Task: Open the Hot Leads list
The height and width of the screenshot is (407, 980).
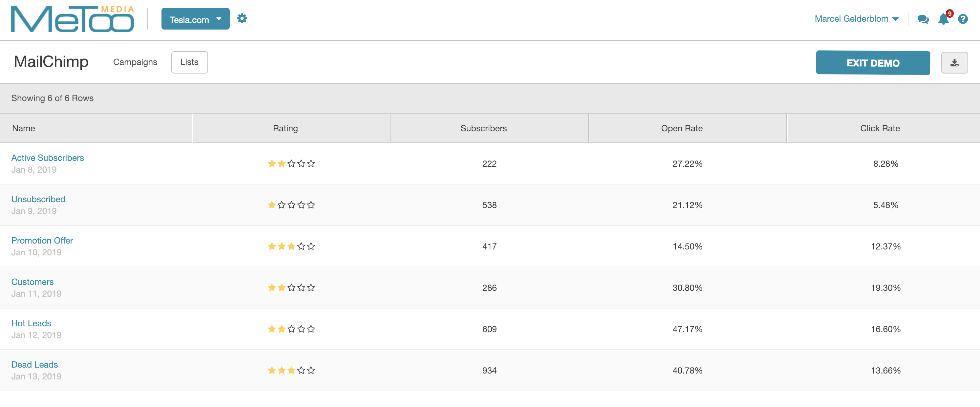Action: [x=31, y=323]
